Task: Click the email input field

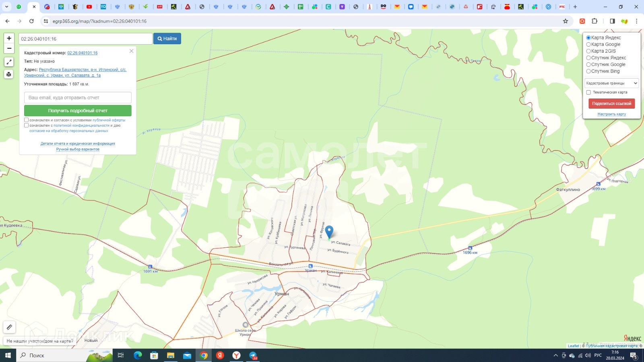Action: click(78, 98)
